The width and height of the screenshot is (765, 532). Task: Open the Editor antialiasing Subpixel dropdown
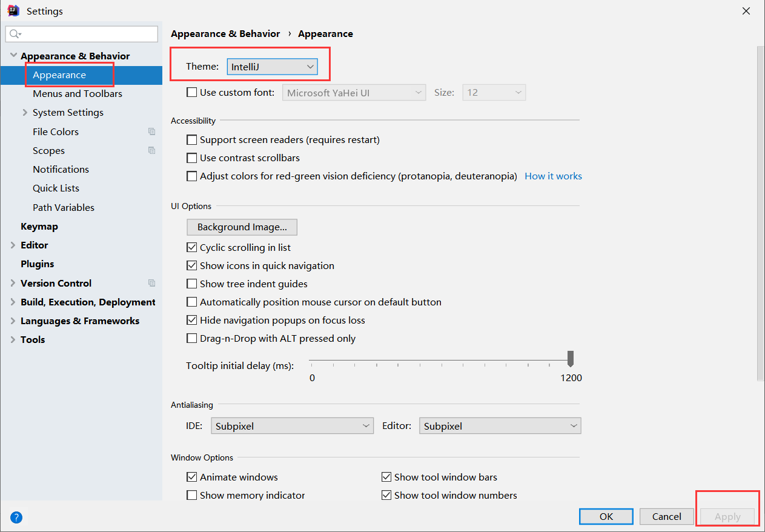pos(500,426)
